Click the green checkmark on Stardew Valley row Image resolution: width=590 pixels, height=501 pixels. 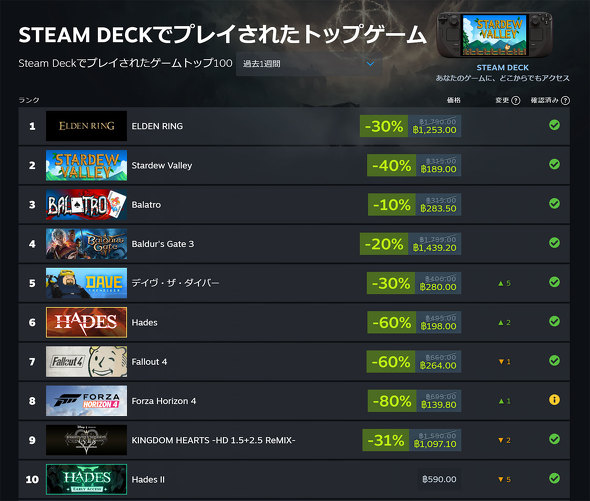click(554, 164)
